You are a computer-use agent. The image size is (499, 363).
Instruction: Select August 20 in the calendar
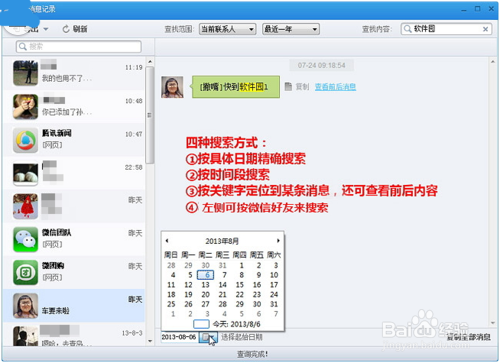[205, 294]
